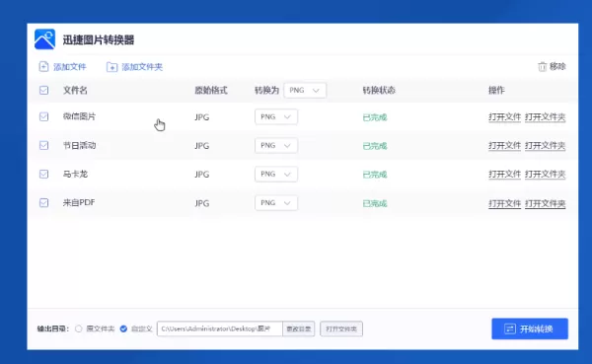Click JPG format cell in 节日活动 row
The image size is (592, 364).
[x=202, y=146]
